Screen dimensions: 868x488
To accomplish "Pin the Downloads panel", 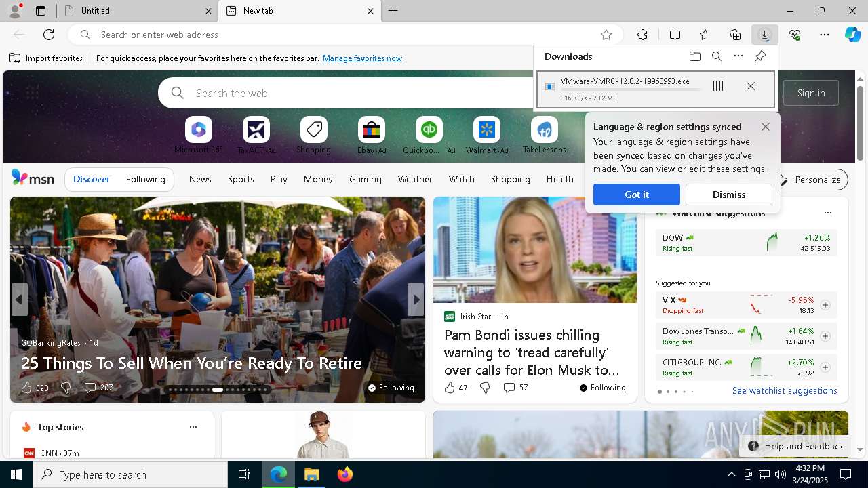I will [x=760, y=56].
